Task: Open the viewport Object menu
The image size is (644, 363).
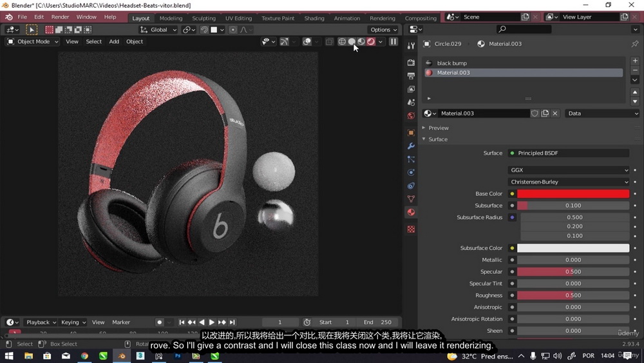Action: pyautogui.click(x=135, y=41)
